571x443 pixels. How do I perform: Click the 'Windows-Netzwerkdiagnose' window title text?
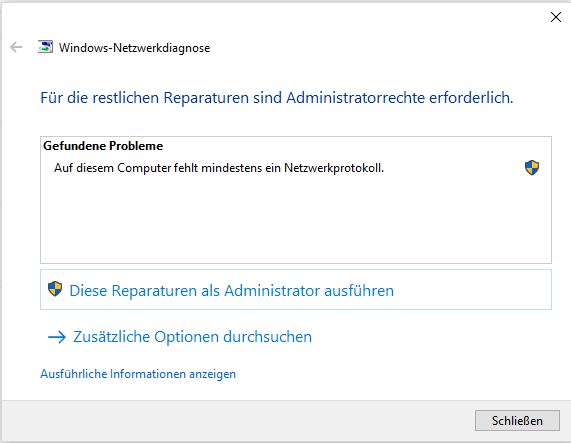click(134, 48)
